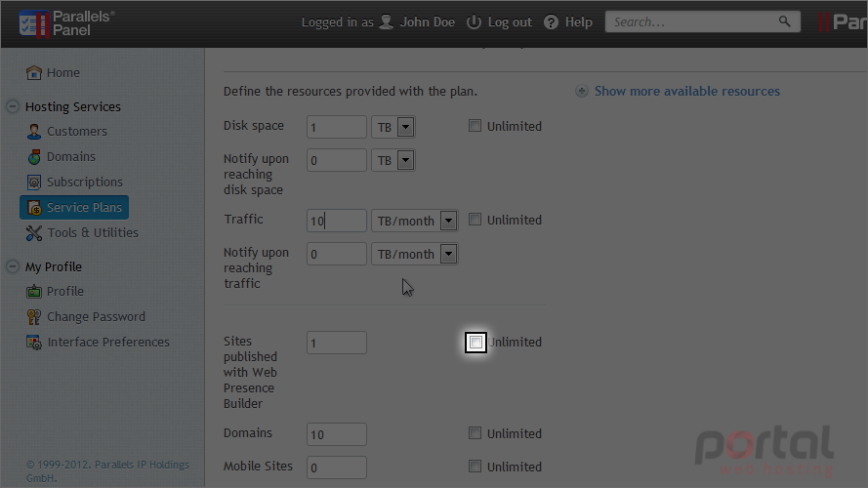Tick the Unlimited checkbox for Domains
This screenshot has height=488, width=868.
tap(475, 432)
